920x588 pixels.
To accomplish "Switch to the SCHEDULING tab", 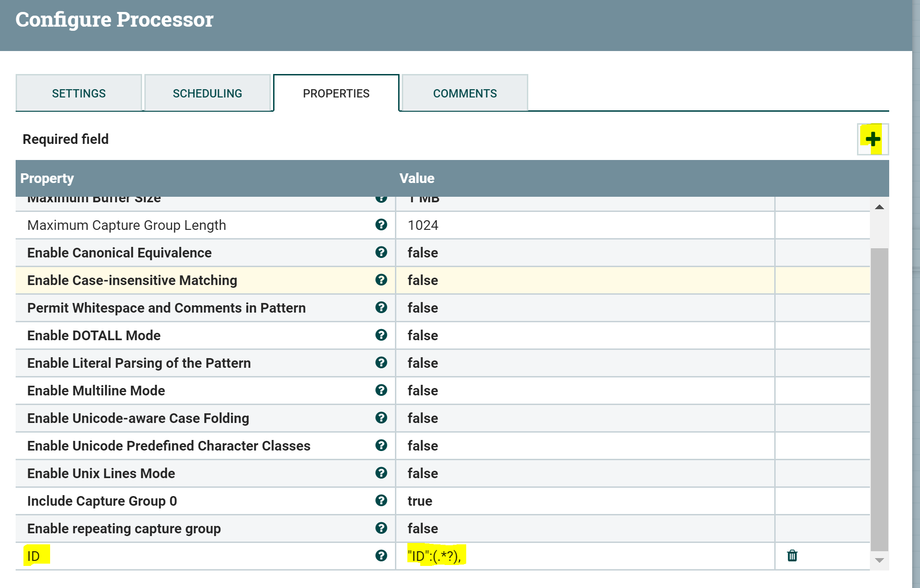I will click(x=207, y=93).
